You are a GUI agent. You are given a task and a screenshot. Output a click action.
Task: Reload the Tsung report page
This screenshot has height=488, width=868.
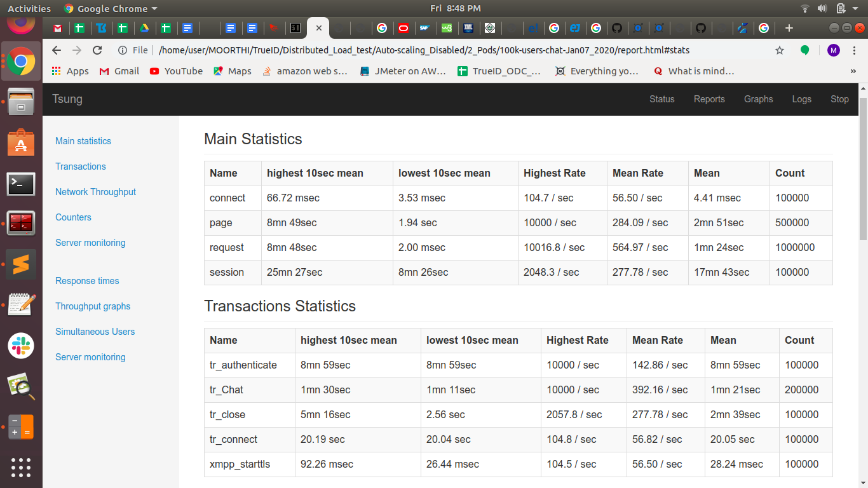(x=97, y=50)
